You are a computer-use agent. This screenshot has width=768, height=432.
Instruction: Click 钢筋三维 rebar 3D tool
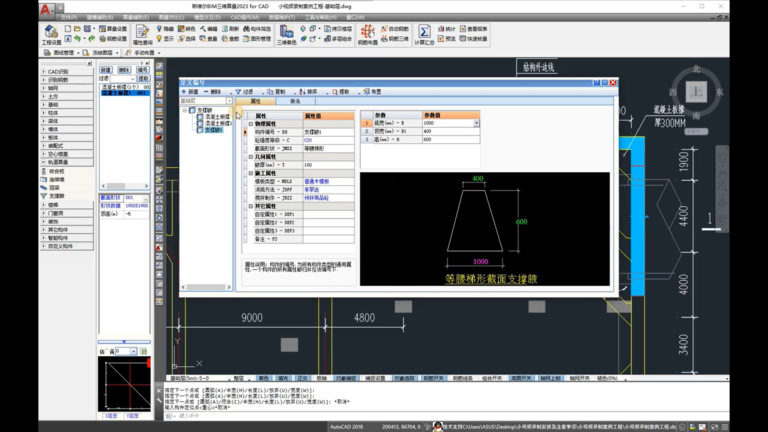coord(395,38)
